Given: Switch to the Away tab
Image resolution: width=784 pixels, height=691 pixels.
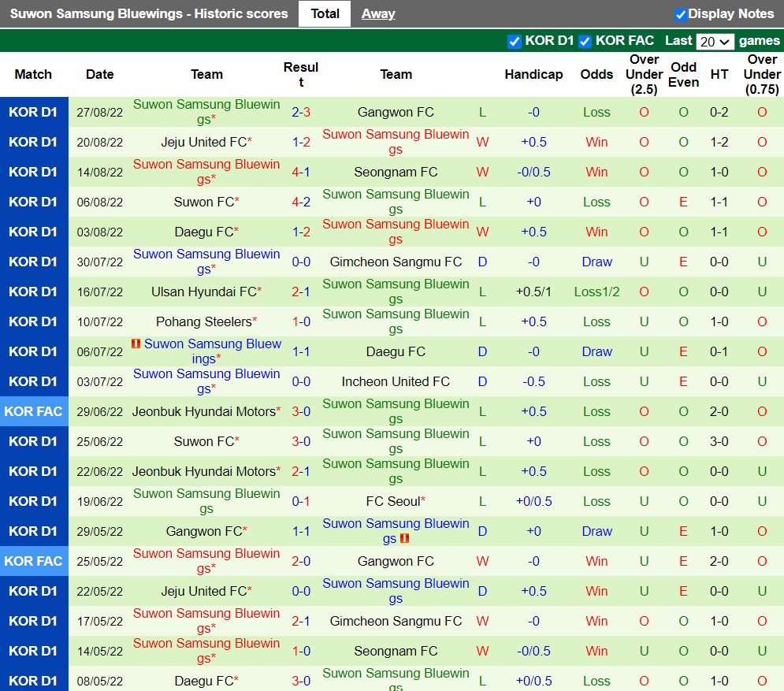Looking at the screenshot, I should coord(378,13).
